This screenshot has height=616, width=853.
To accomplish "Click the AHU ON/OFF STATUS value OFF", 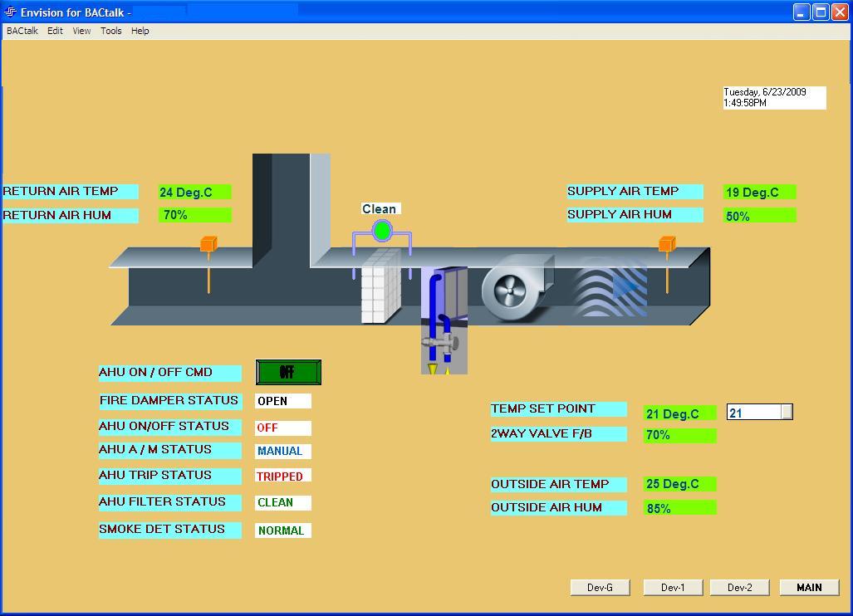I will pos(283,428).
